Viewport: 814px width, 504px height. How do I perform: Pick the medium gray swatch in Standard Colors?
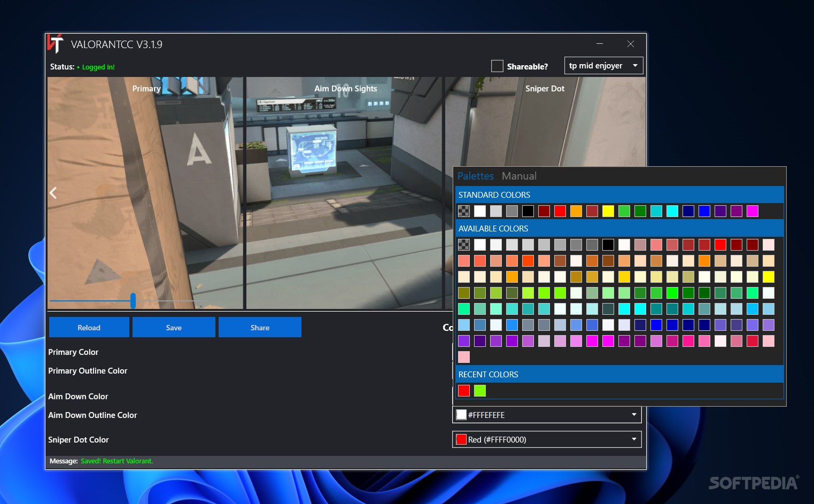click(512, 211)
